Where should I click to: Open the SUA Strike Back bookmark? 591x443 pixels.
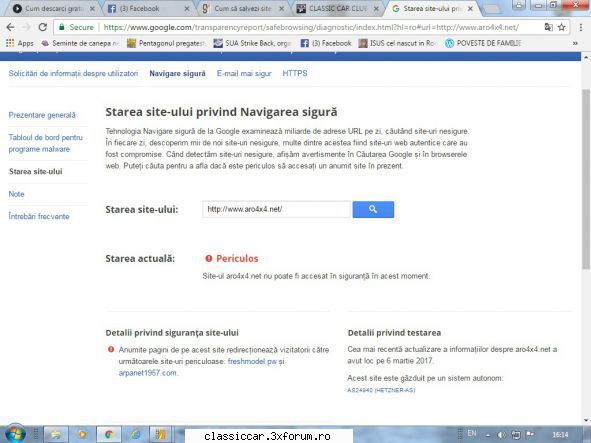coord(252,43)
